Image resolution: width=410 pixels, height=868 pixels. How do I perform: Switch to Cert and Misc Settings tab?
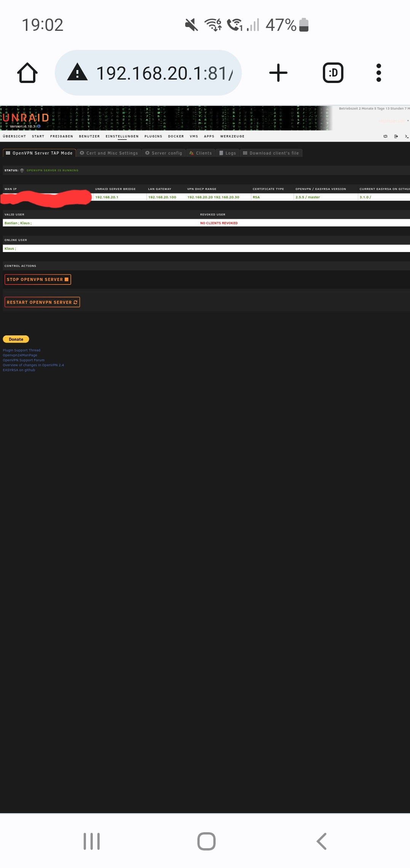109,153
